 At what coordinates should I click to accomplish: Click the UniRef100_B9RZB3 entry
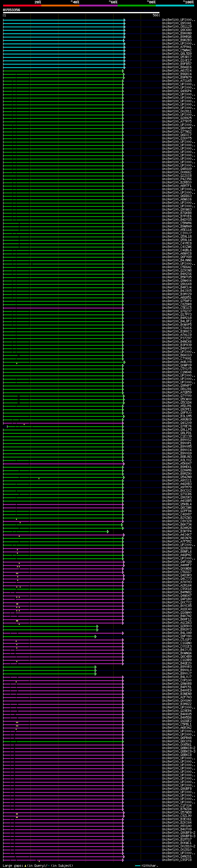177,40
